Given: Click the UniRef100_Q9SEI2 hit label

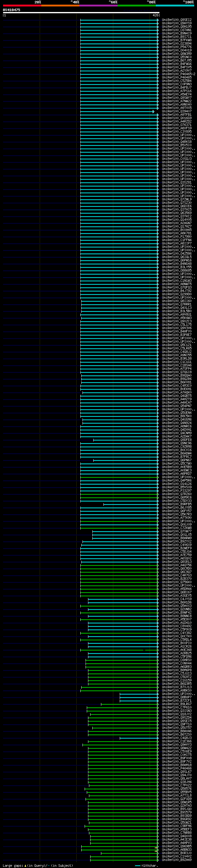Looking at the screenshot, I should coord(177,20).
